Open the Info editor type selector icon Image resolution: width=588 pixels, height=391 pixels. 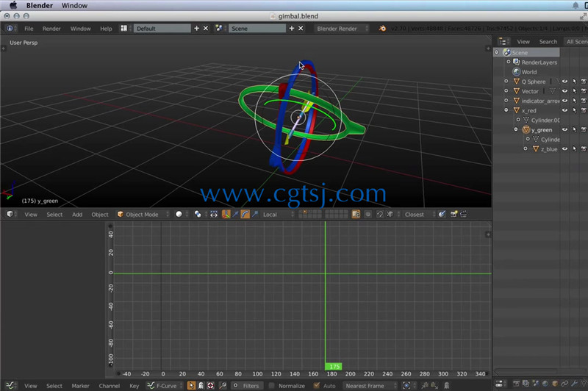click(10, 28)
